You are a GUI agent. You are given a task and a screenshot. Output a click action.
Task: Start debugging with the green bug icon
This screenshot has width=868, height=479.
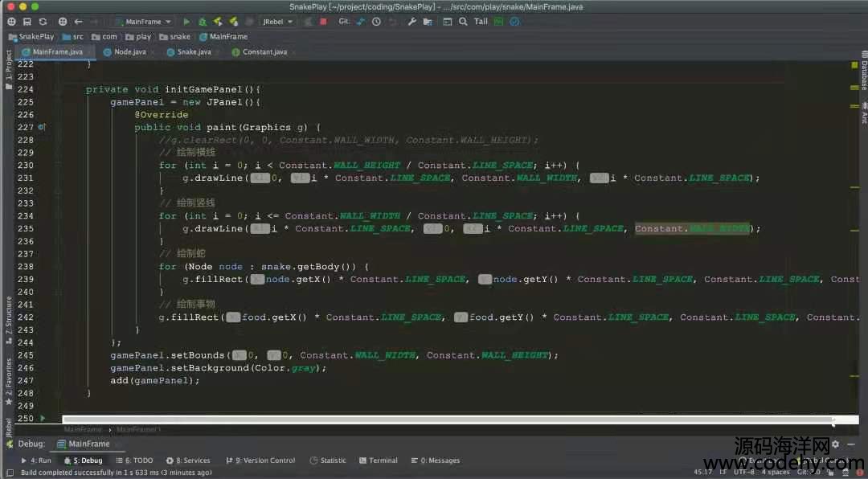[203, 22]
